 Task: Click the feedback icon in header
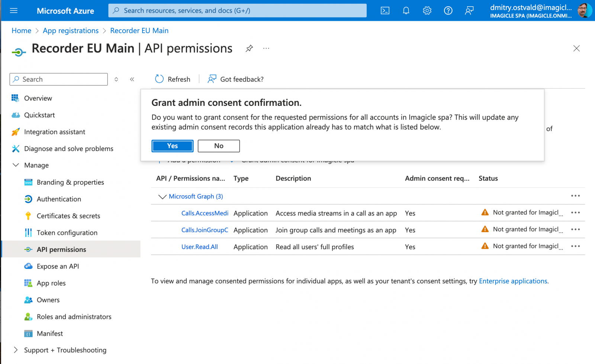(469, 11)
